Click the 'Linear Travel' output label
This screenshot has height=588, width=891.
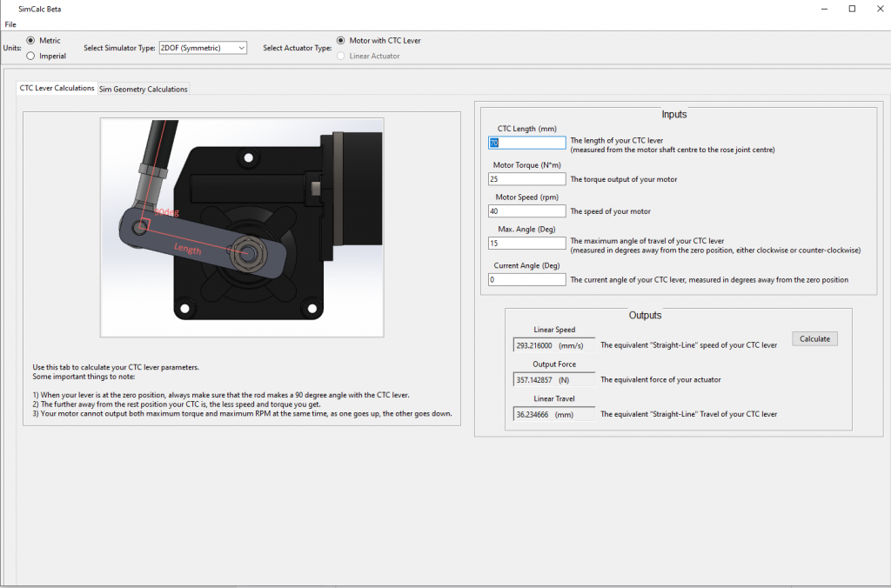click(554, 398)
